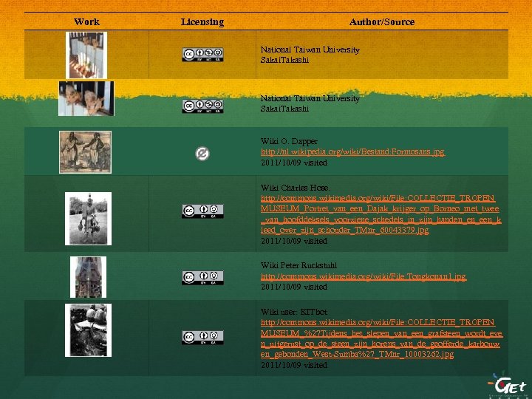Click the CC BY-SA badge for Charles Hose
Viewport: 532px width, 399px height.
[202, 211]
